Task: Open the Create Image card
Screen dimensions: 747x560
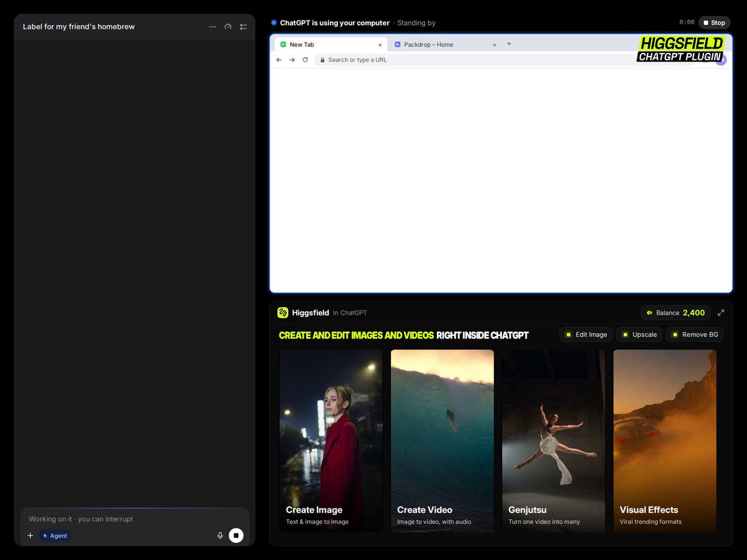Action: [331, 441]
